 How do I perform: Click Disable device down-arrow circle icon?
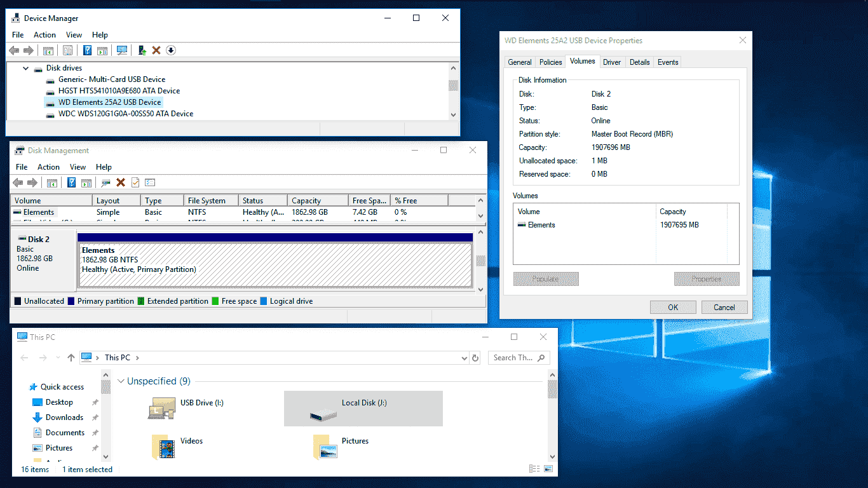pyautogui.click(x=171, y=50)
